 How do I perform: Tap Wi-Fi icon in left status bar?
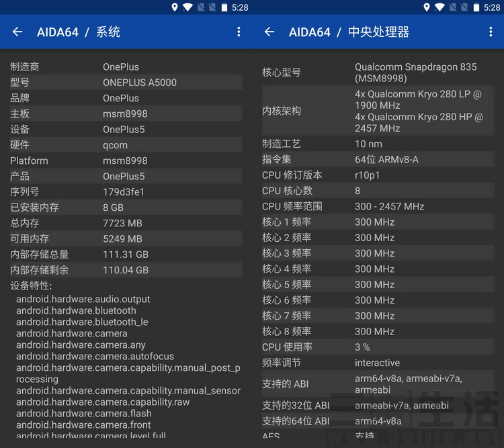tap(187, 7)
